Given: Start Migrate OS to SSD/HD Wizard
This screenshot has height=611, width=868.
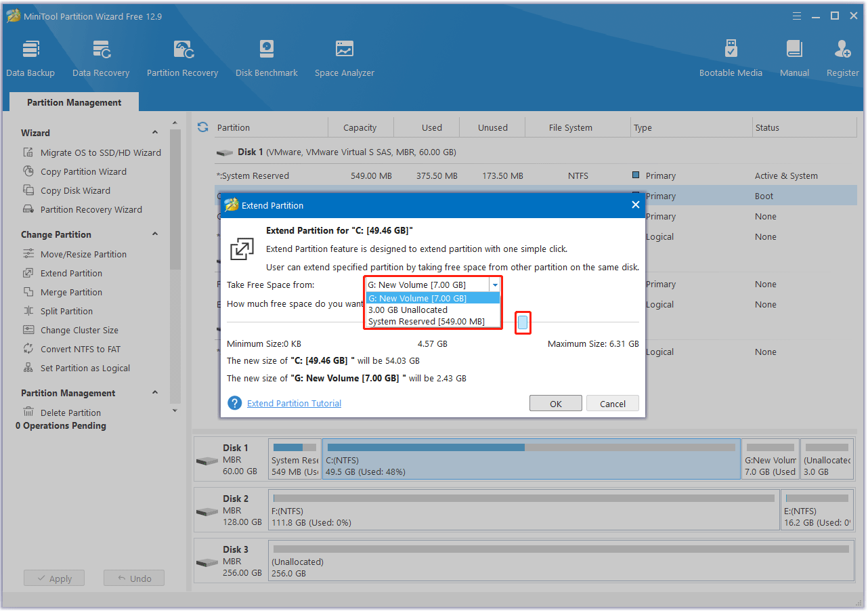Looking at the screenshot, I should click(92, 152).
